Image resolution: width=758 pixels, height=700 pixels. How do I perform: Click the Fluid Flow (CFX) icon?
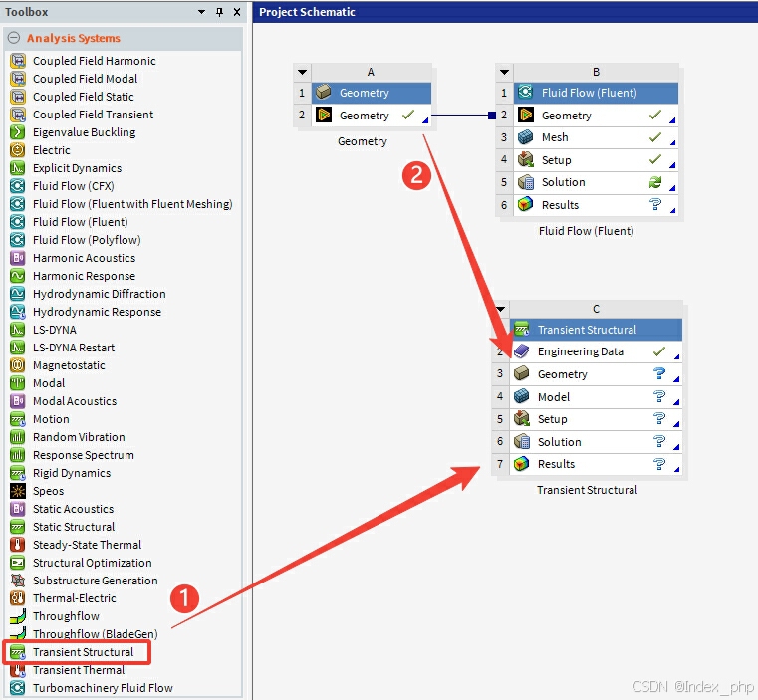18,185
